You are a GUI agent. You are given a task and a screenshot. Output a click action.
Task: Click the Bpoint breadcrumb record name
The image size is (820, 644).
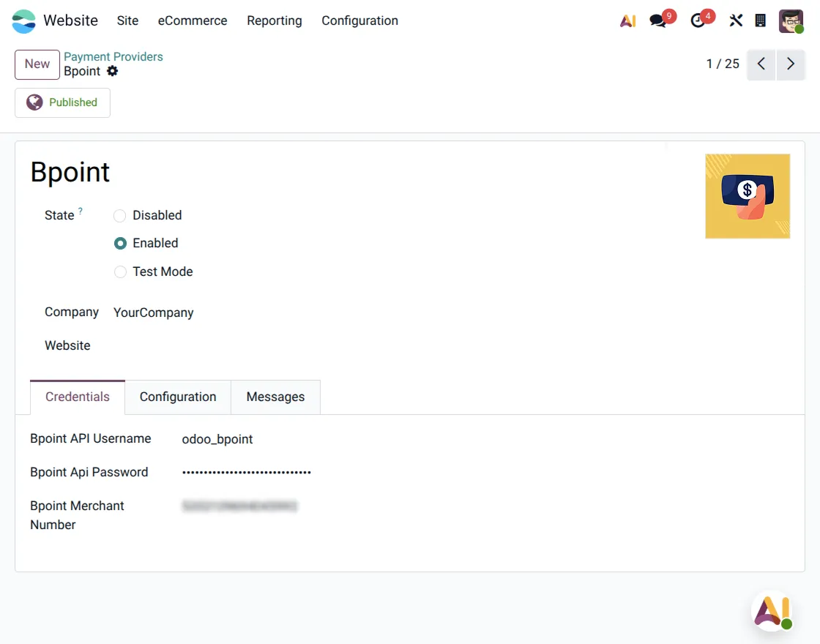click(x=82, y=71)
